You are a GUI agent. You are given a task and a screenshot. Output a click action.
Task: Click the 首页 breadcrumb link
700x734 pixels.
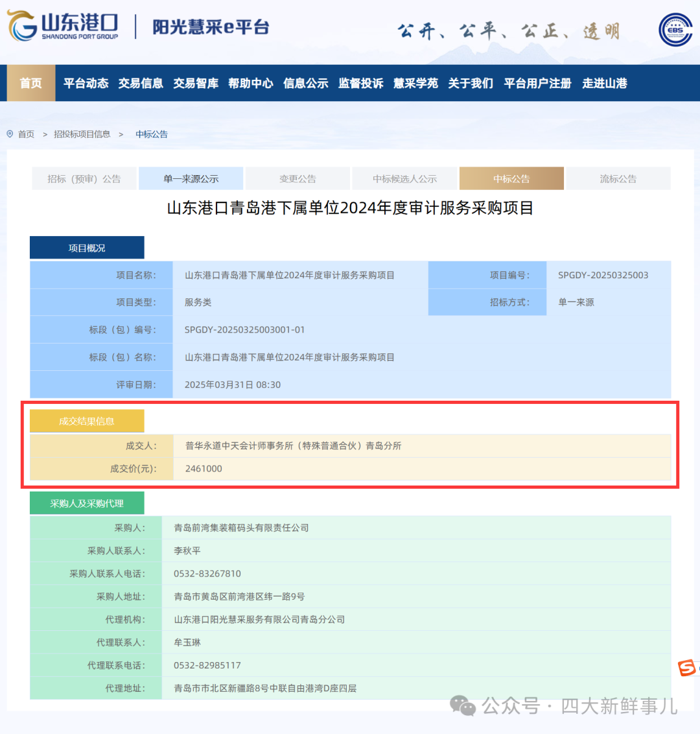coord(26,134)
